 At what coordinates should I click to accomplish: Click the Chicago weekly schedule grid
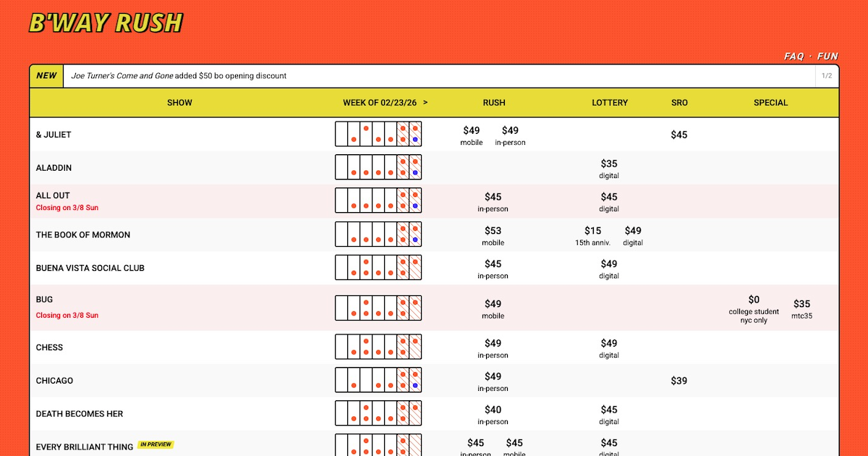pos(378,380)
